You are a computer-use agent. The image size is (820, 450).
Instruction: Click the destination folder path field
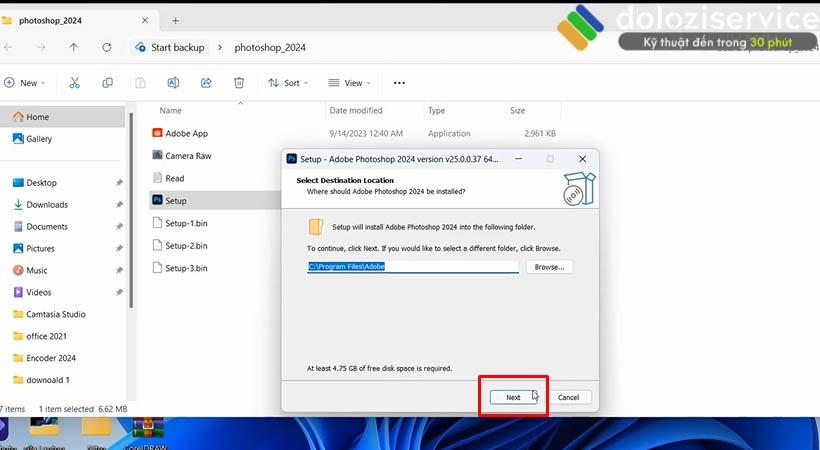[x=413, y=267]
